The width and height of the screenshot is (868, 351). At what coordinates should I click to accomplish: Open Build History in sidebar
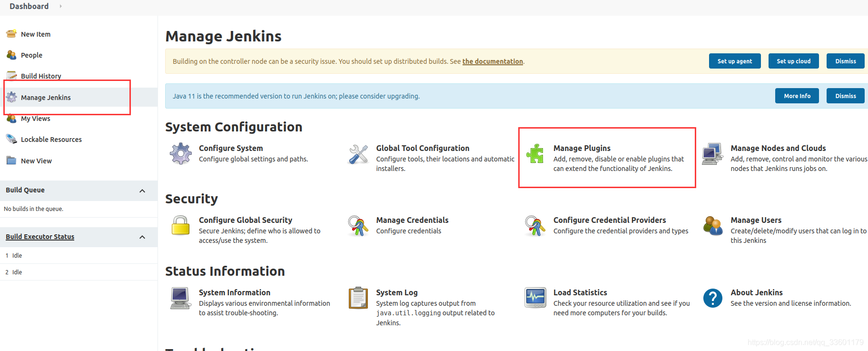[41, 76]
